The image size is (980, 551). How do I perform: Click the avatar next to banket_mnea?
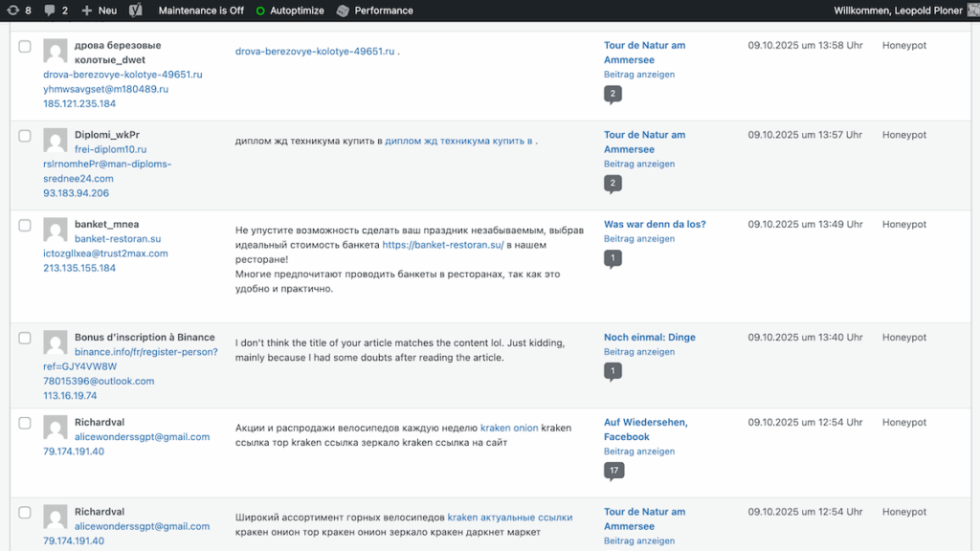(56, 230)
